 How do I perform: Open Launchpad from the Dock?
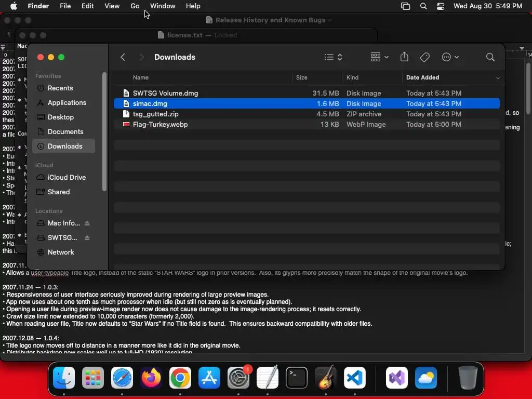click(93, 378)
